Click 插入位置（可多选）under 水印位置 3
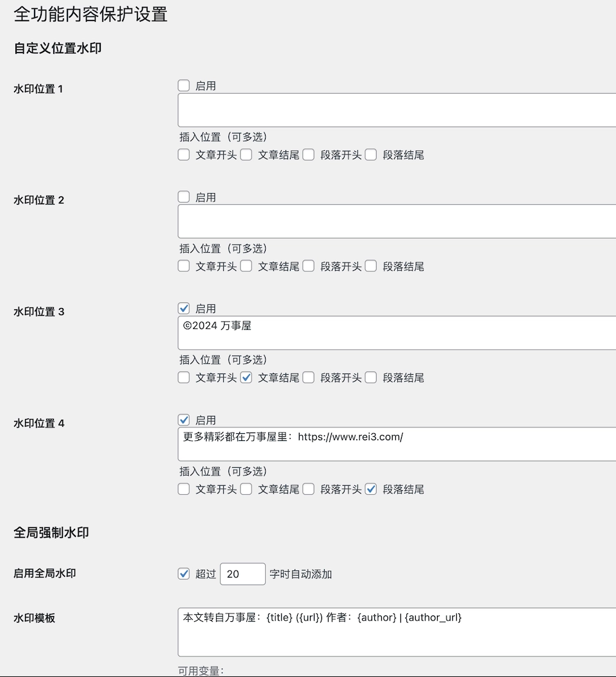Image resolution: width=616 pixels, height=677 pixels. [x=223, y=359]
